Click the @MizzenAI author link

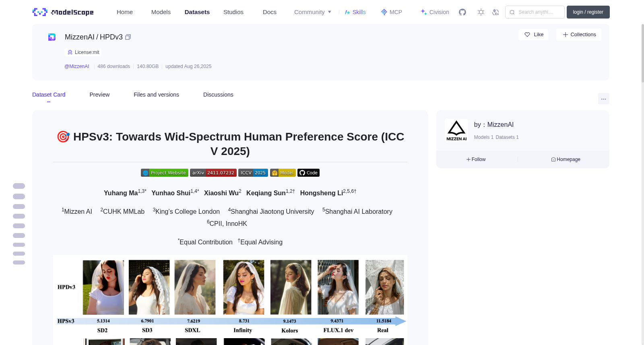(x=77, y=66)
